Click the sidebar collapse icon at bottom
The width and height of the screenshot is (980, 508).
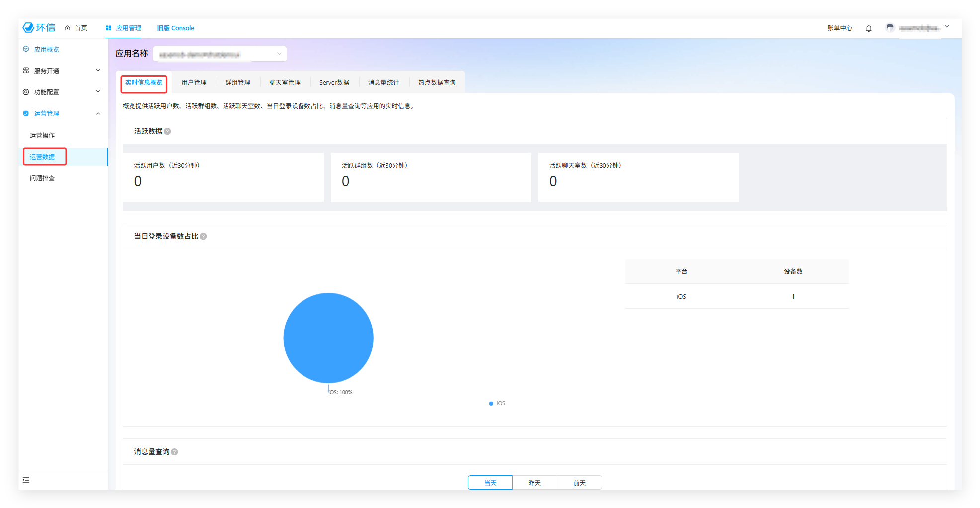click(x=26, y=480)
